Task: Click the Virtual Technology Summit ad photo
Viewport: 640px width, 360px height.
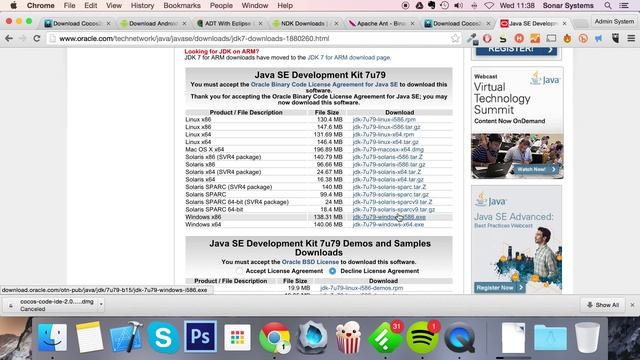Action: [x=517, y=156]
